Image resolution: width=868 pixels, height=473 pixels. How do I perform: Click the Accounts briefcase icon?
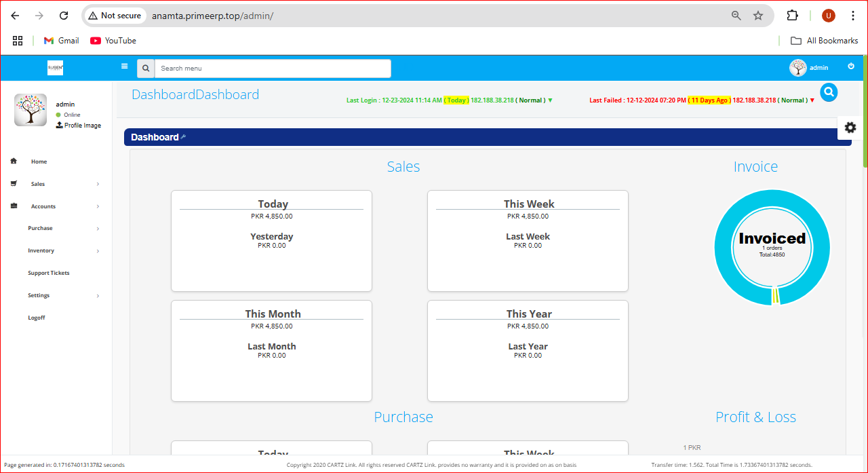point(13,206)
